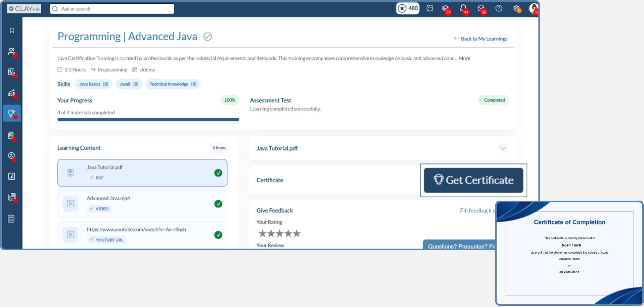Open the highlighted learning lightbulb sidebar icon
The image size is (644, 307).
click(x=12, y=113)
